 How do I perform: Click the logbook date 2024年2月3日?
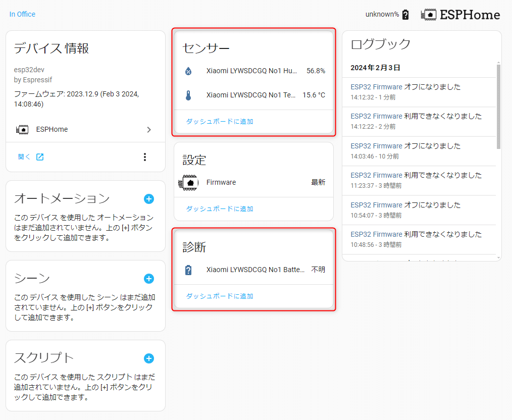pos(375,68)
